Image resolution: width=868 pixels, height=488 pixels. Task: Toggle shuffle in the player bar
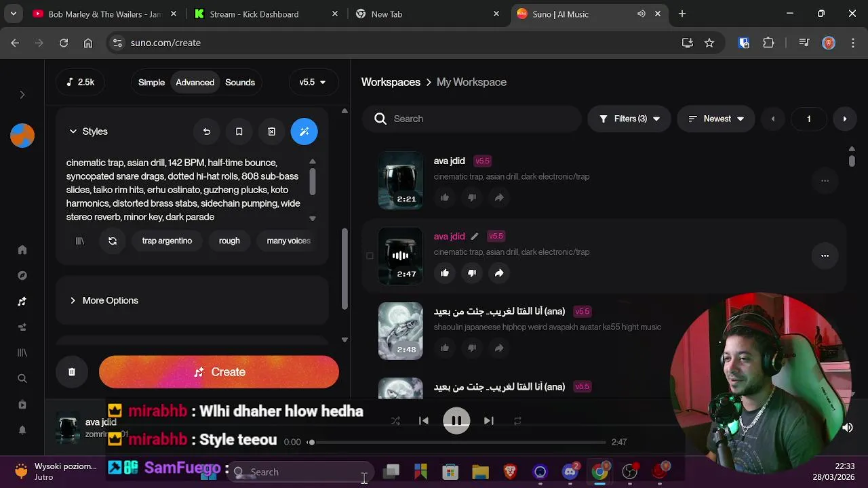[395, 421]
